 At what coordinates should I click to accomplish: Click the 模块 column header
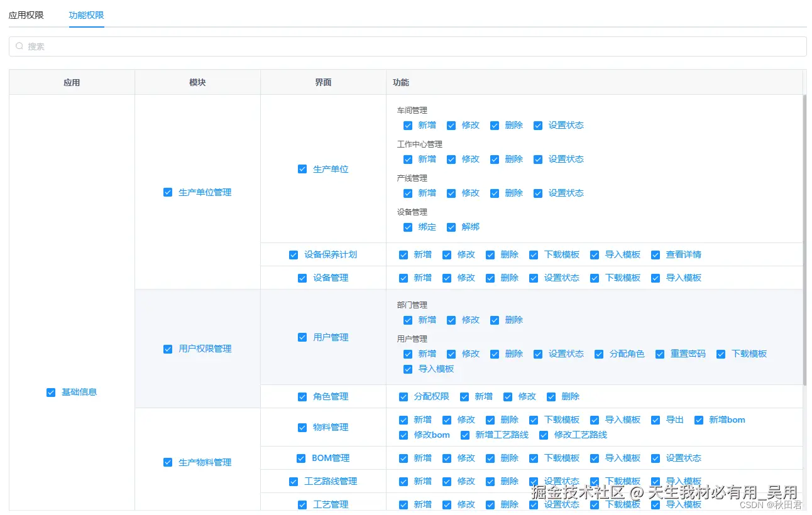(x=197, y=82)
